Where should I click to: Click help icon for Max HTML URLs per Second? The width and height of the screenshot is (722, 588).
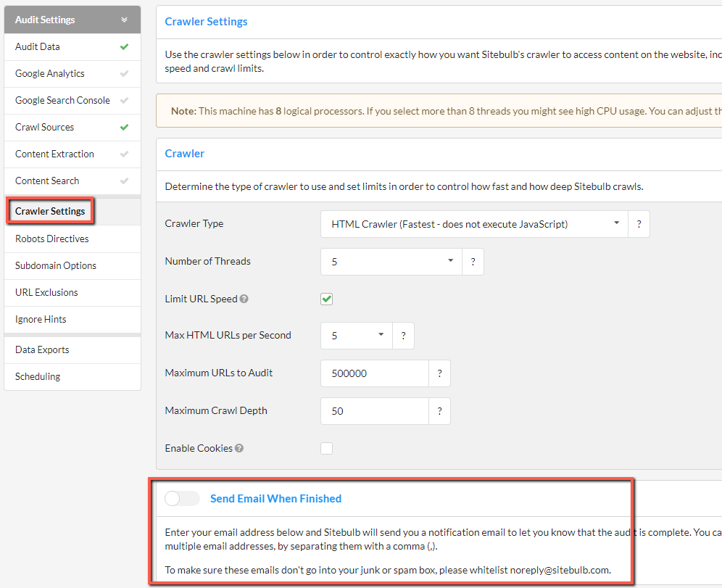coord(403,336)
